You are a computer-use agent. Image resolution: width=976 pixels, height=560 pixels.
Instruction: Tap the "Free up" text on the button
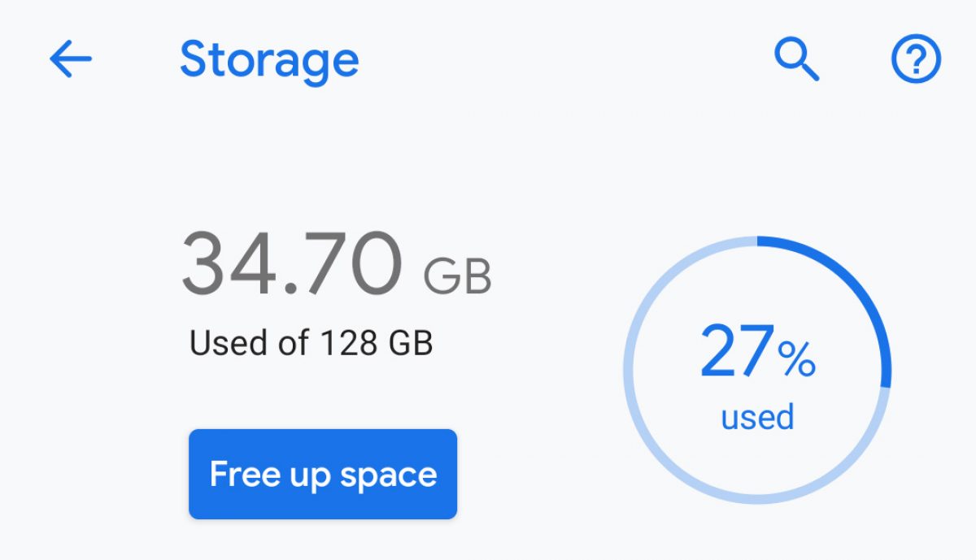270,475
